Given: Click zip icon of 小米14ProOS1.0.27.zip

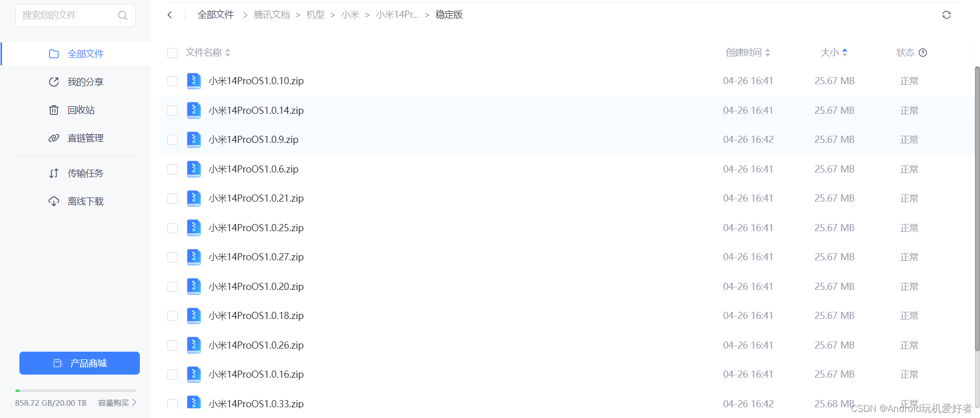Looking at the screenshot, I should coord(194,257).
